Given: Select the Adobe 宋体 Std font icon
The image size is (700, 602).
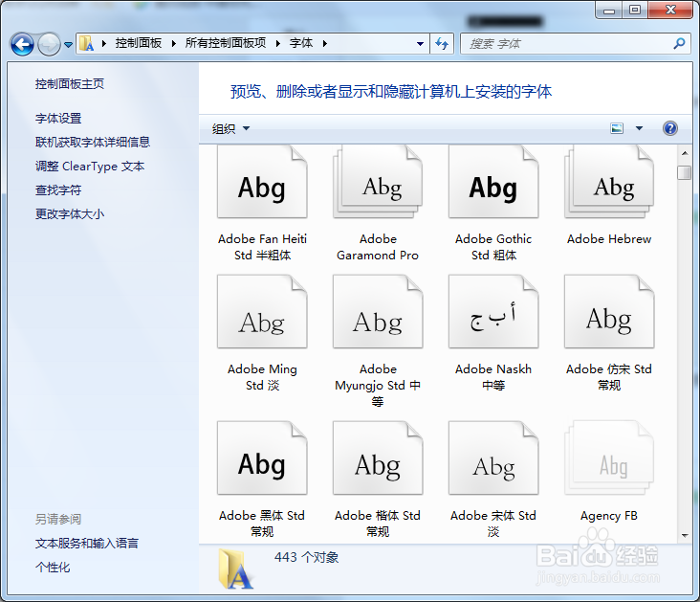Looking at the screenshot, I should pyautogui.click(x=493, y=458).
